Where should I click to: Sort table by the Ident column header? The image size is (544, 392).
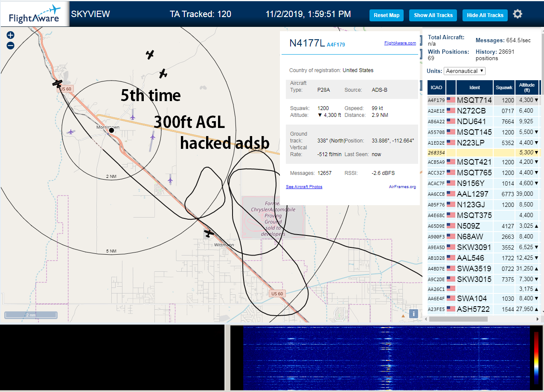pyautogui.click(x=474, y=87)
